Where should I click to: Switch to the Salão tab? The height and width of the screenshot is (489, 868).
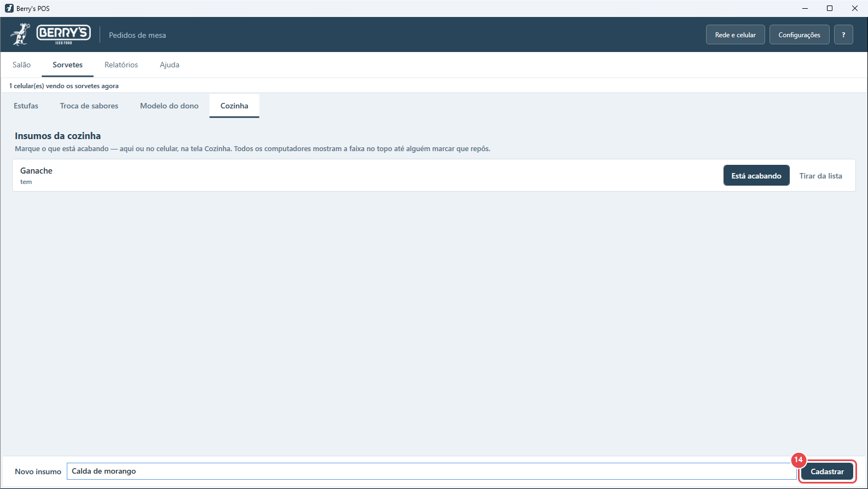click(x=21, y=65)
